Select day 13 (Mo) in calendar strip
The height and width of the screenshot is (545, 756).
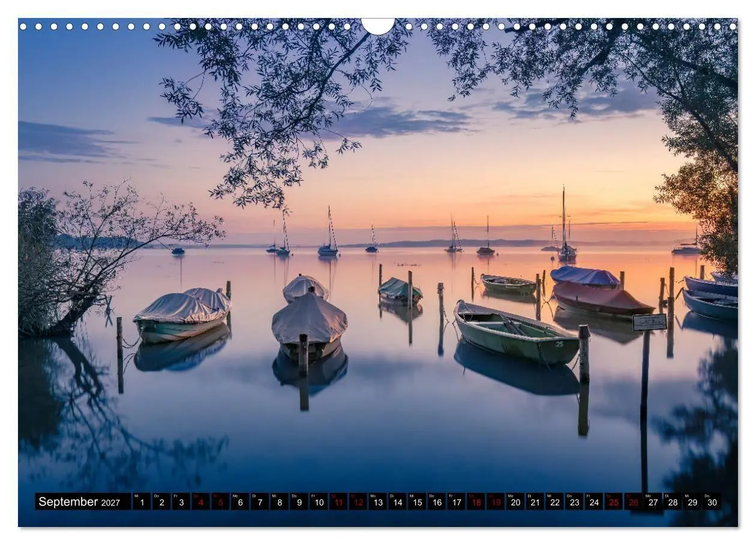pos(377,502)
